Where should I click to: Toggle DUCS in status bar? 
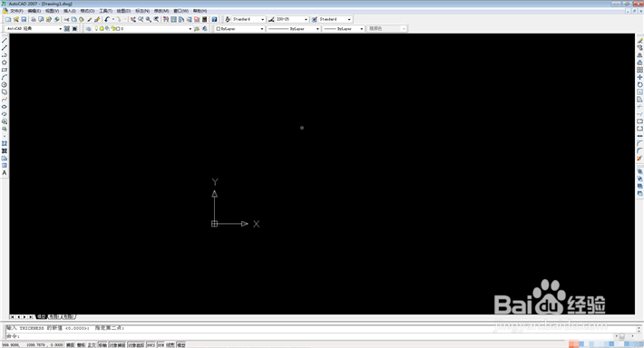[x=151, y=345]
